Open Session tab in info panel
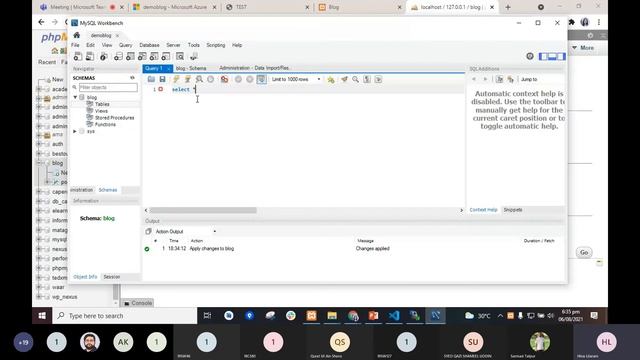Viewport: 640px width, 360px height. (111, 277)
